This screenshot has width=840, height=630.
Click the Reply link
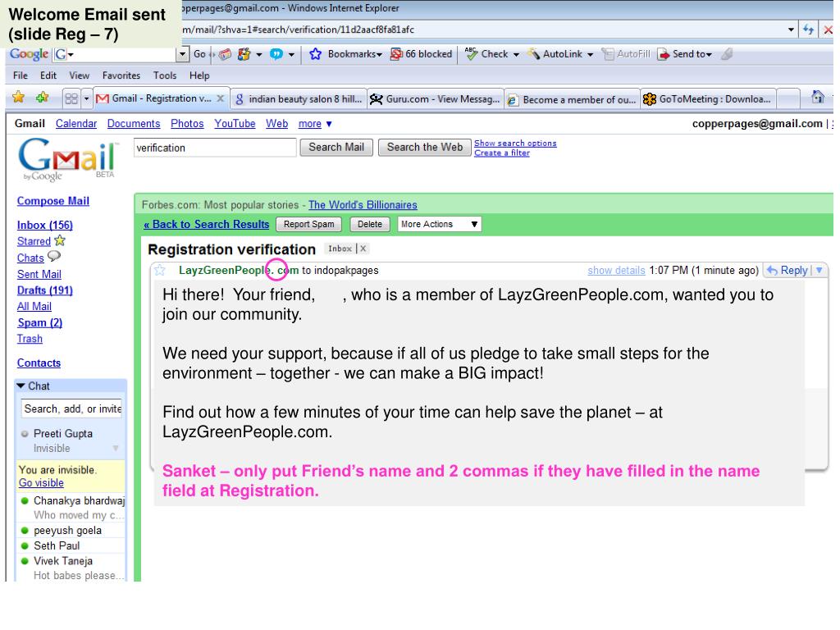click(793, 271)
